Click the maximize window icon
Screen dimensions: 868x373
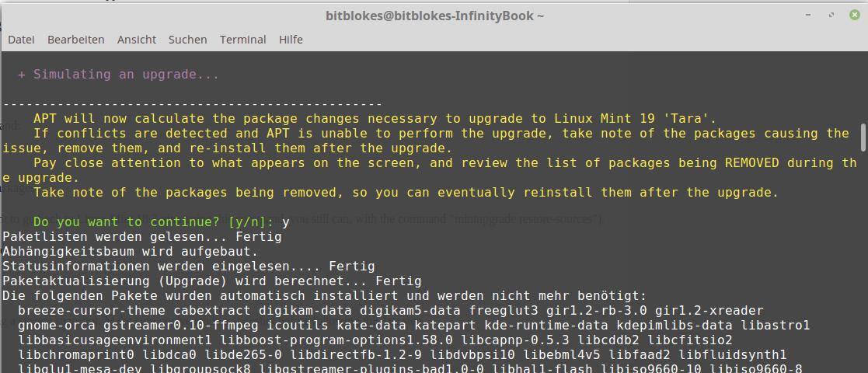coord(831,16)
